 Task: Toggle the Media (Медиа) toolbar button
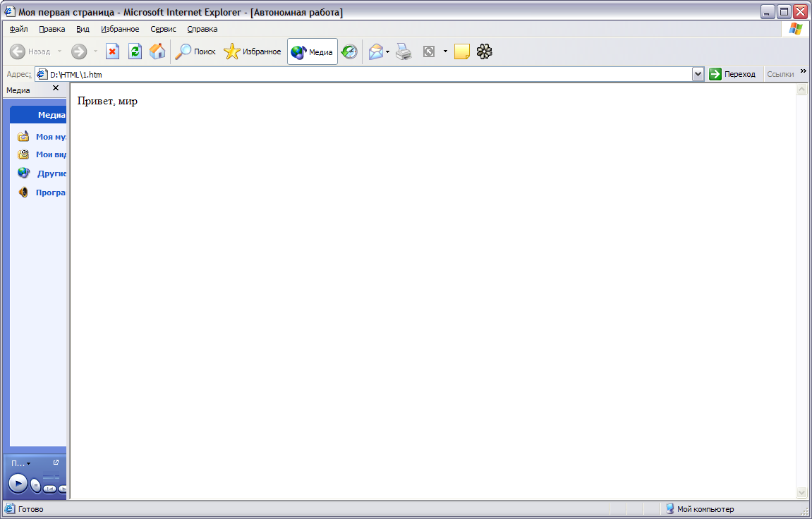(x=313, y=51)
